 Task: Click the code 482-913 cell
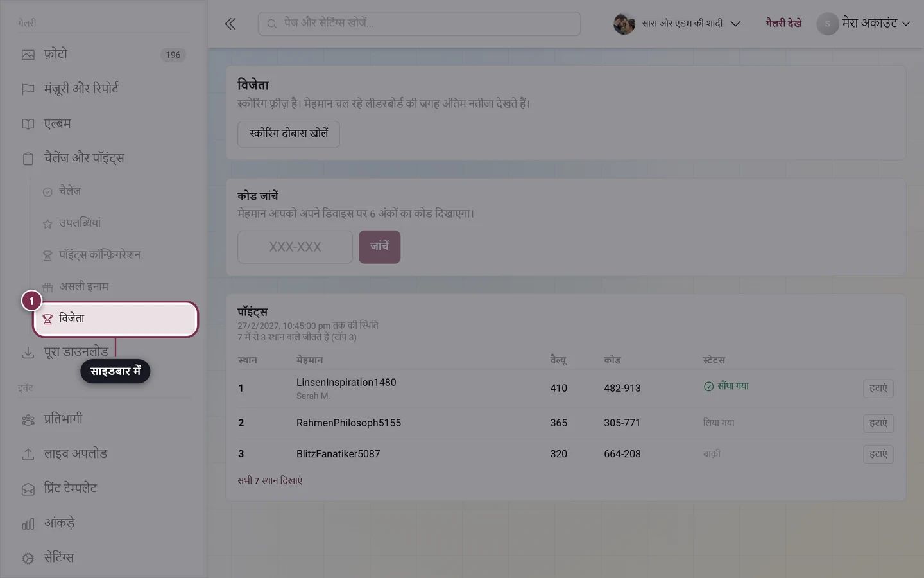(x=622, y=389)
